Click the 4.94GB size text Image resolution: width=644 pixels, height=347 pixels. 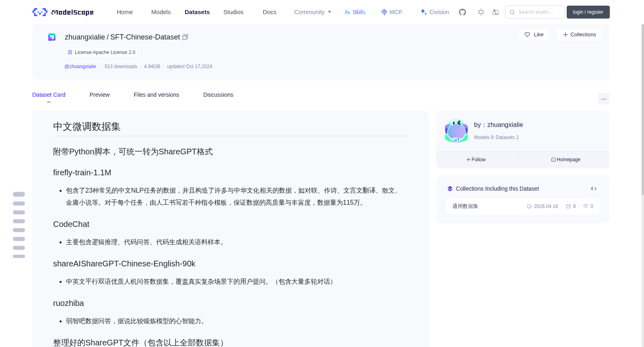[x=152, y=66]
